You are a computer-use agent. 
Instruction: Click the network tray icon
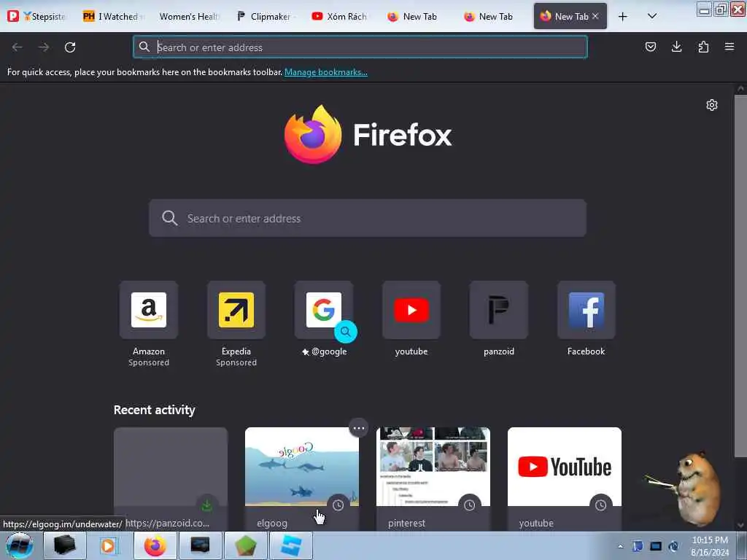pos(656,546)
